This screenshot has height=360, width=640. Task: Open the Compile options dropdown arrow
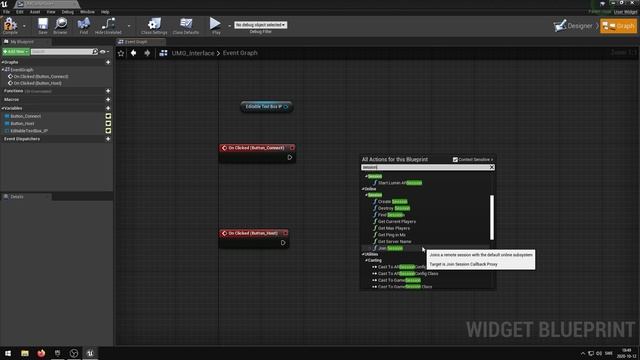[x=24, y=26]
